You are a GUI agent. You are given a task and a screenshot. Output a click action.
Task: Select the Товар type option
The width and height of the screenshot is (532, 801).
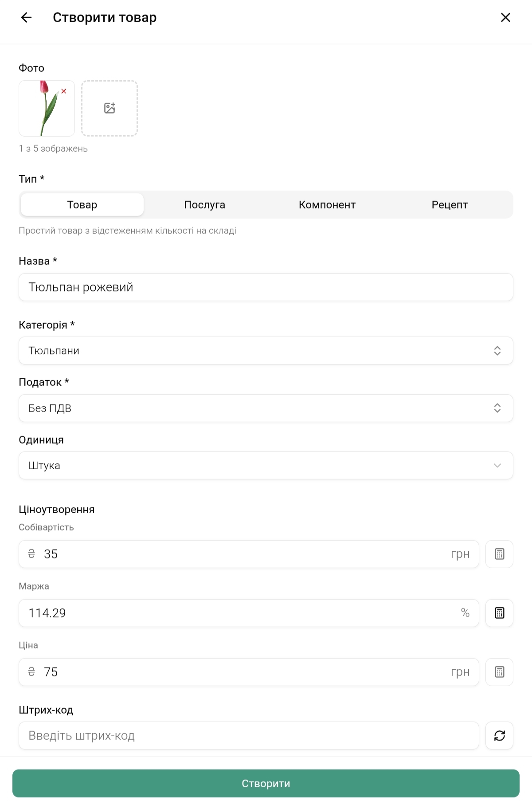click(x=82, y=204)
